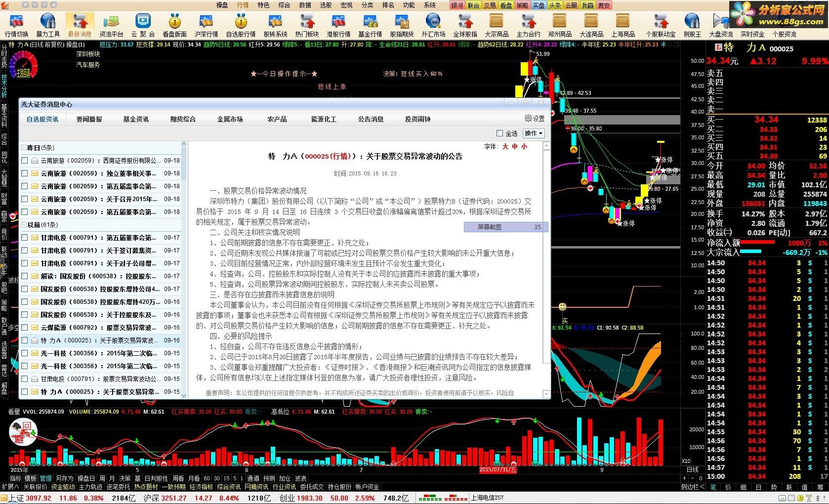Open the 股指期货 toolbar icon
Image resolution: width=829 pixels, height=504 pixels.
pos(402,26)
